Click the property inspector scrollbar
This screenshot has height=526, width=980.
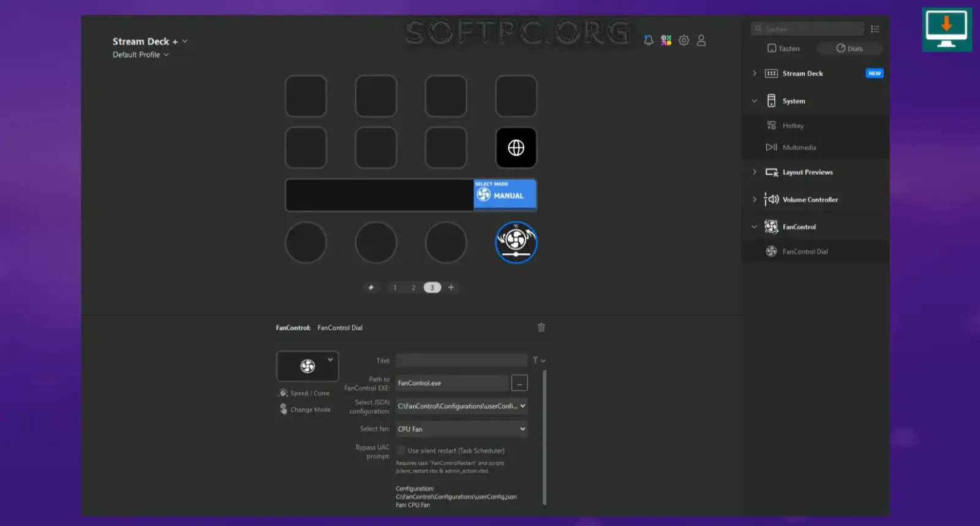pos(544,436)
